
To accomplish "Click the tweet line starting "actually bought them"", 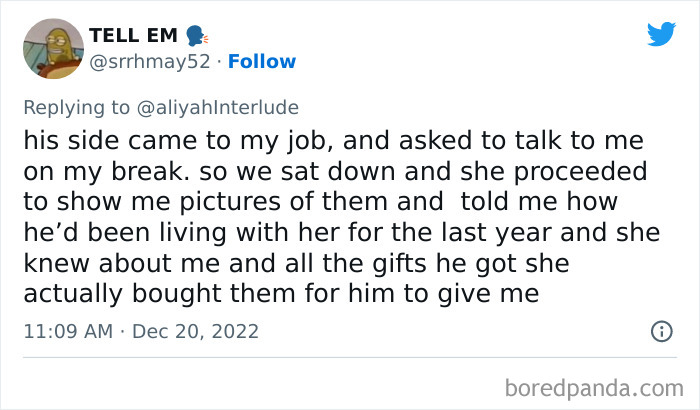I will pyautogui.click(x=281, y=293).
